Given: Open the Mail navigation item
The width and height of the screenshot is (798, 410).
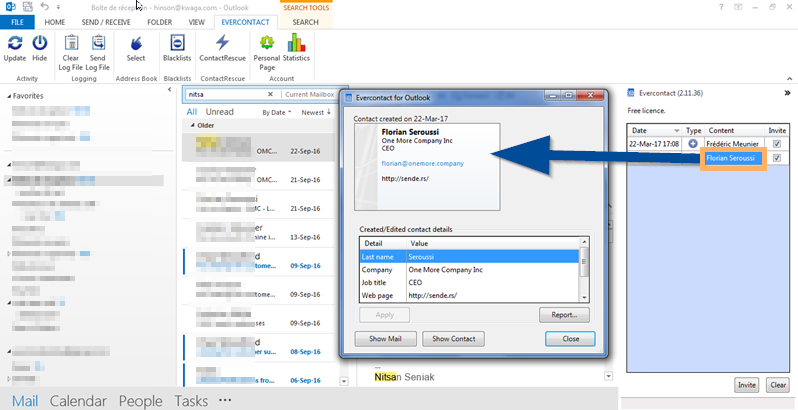Looking at the screenshot, I should pyautogui.click(x=25, y=401).
